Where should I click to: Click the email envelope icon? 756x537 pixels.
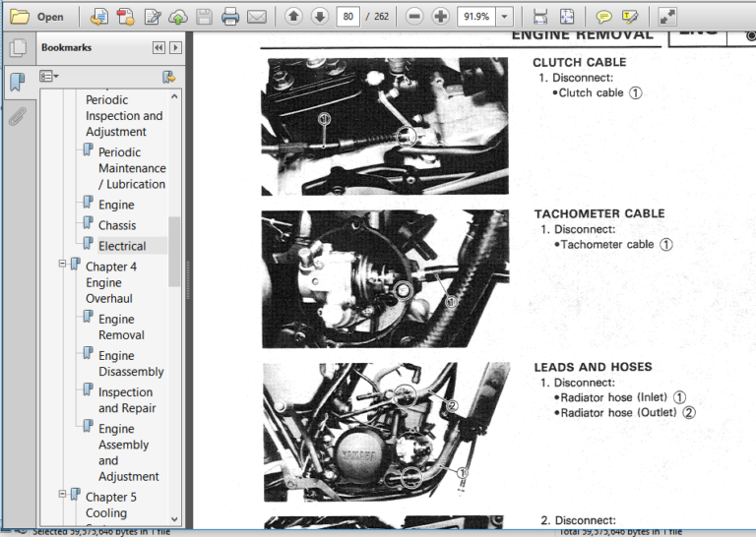pos(257,17)
